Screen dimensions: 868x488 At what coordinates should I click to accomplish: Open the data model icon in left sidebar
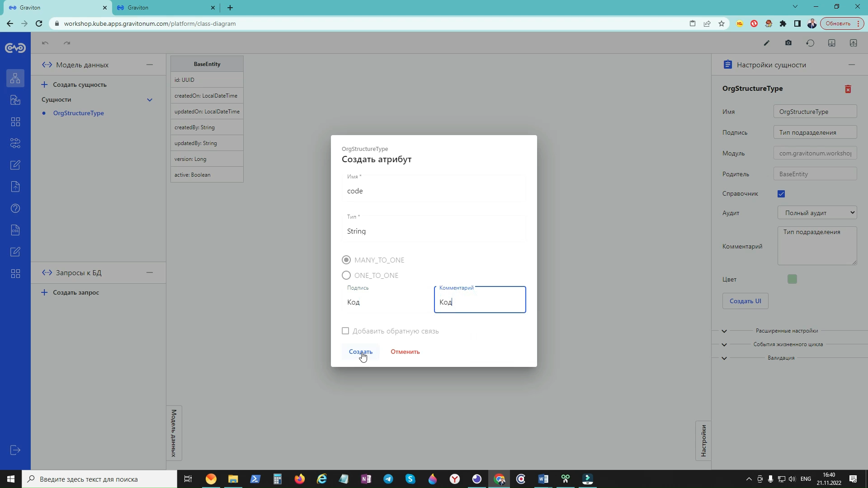pos(15,78)
